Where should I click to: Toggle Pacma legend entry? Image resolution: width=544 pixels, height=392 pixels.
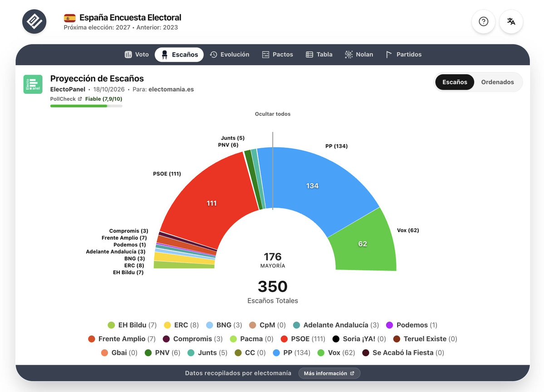[251, 339]
